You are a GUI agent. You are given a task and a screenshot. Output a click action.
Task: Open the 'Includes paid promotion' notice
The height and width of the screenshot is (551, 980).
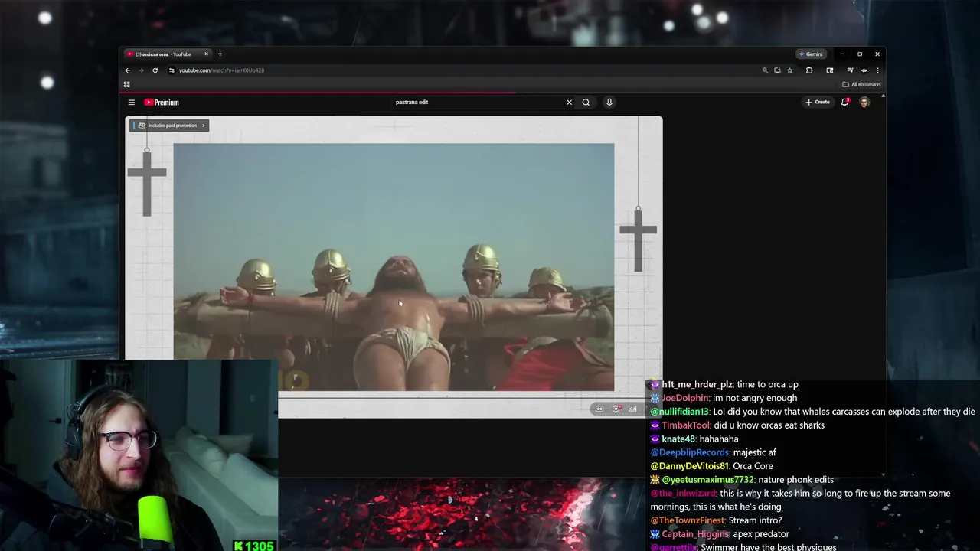pyautogui.click(x=169, y=126)
